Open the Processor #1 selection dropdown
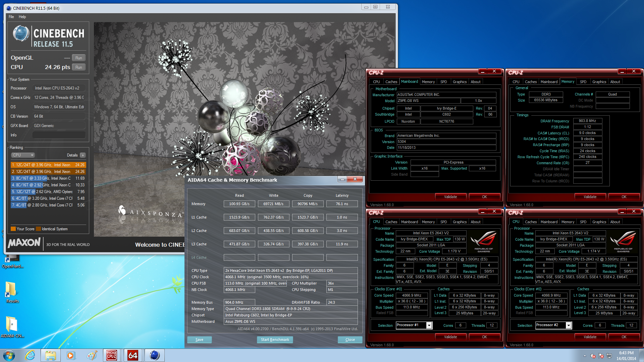The image size is (644, 362). tap(429, 325)
